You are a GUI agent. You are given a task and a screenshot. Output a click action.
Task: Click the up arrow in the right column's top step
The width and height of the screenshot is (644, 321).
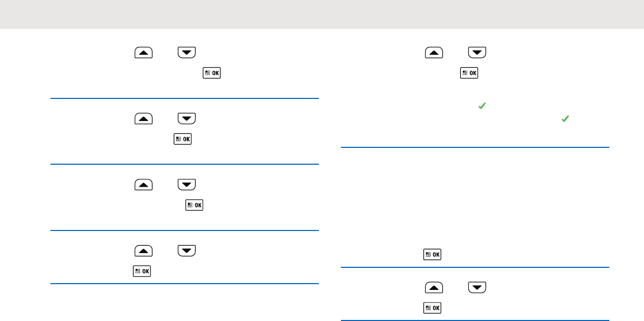coord(434,53)
